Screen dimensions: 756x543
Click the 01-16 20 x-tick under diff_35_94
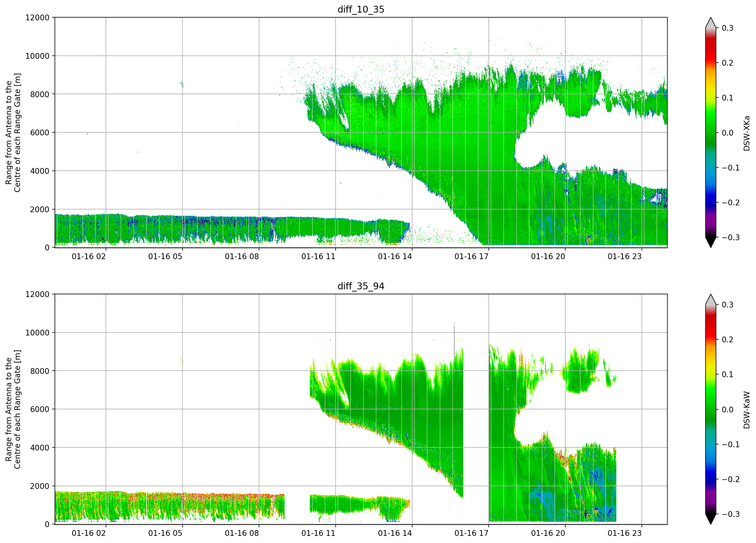click(548, 533)
